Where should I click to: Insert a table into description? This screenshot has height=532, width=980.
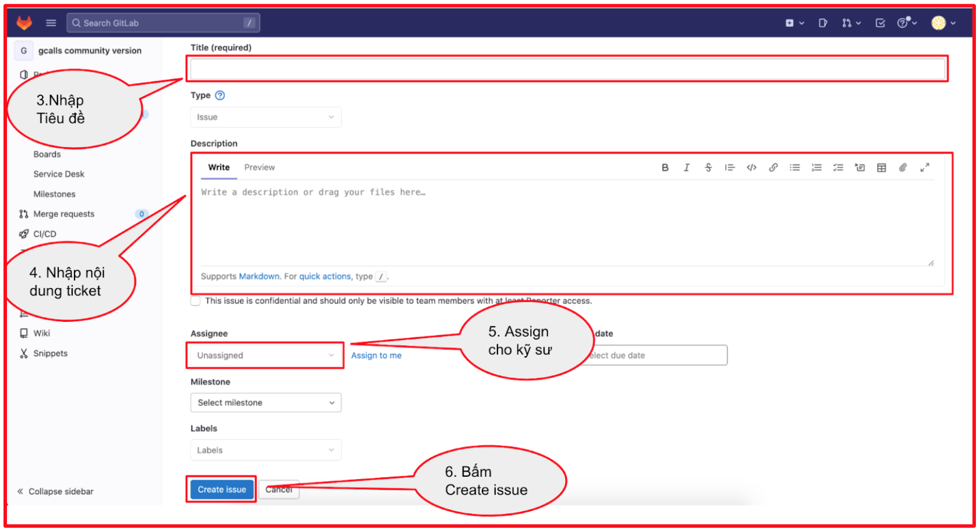(881, 168)
